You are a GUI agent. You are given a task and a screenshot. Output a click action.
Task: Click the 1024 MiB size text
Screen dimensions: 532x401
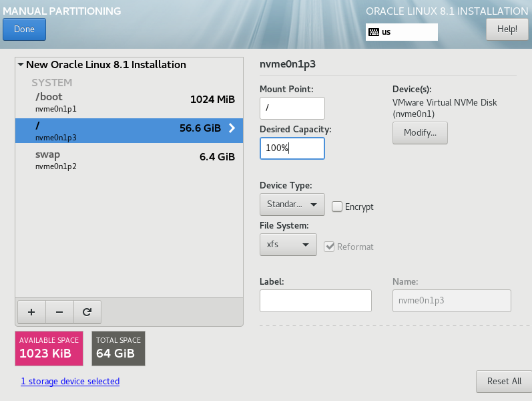click(x=212, y=99)
